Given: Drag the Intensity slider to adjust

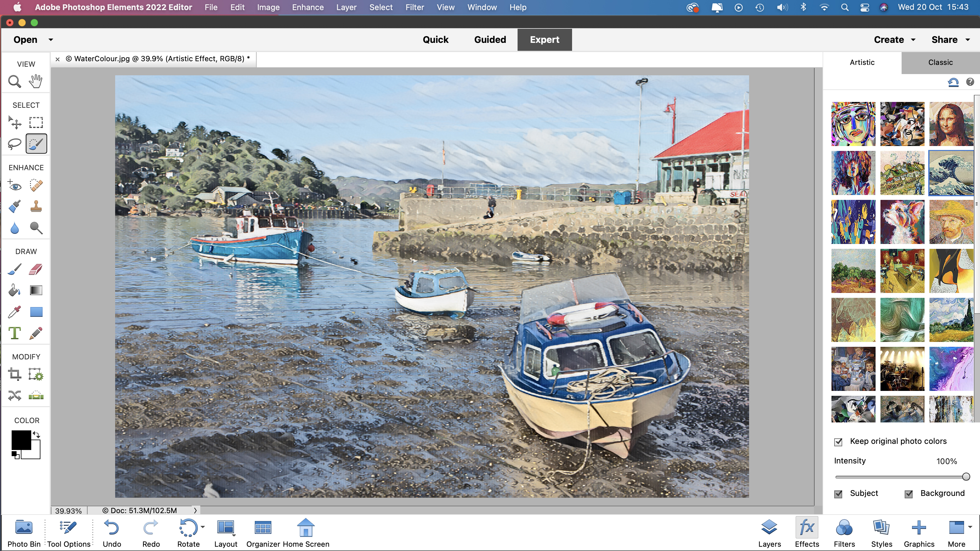Looking at the screenshot, I should click(x=964, y=476).
